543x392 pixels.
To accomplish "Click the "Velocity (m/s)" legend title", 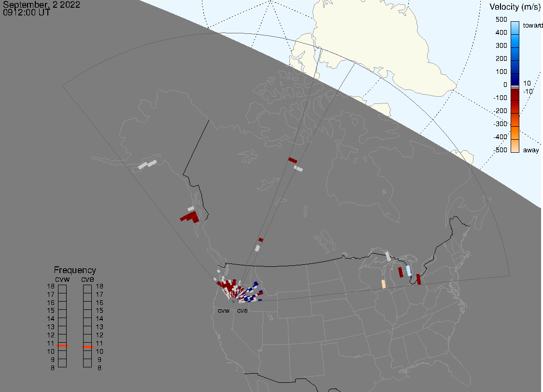I will (515, 7).
